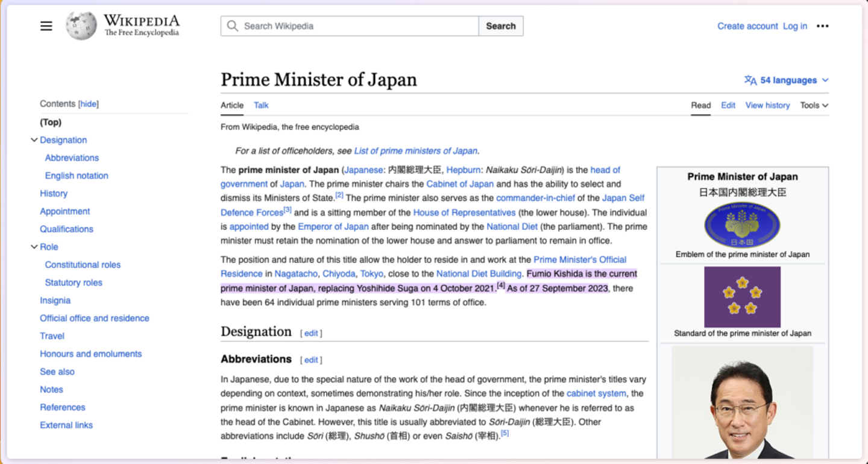
Task: Go to History section in contents
Action: pyautogui.click(x=54, y=193)
